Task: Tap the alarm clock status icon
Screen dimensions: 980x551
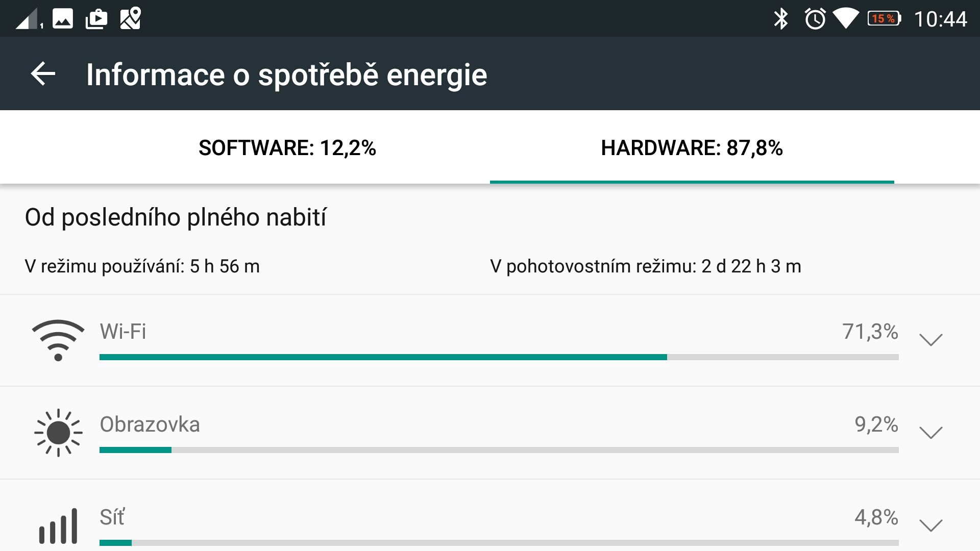Action: coord(815,19)
